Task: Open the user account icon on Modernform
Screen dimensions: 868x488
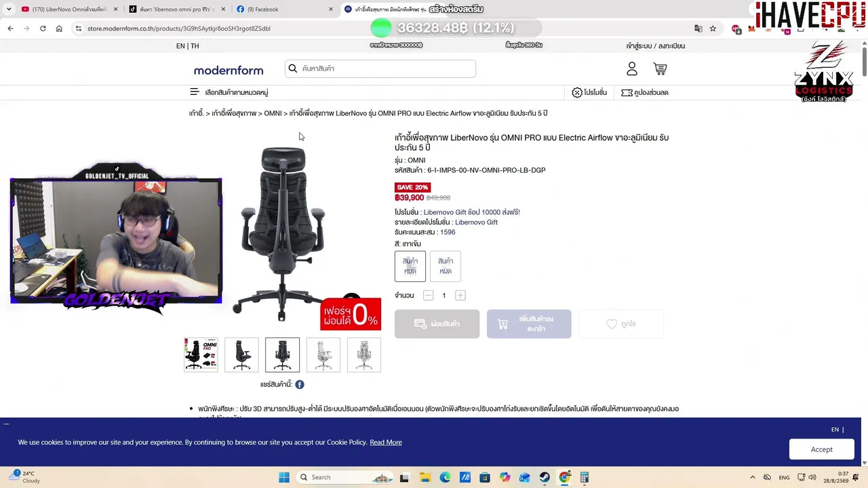Action: [632, 68]
